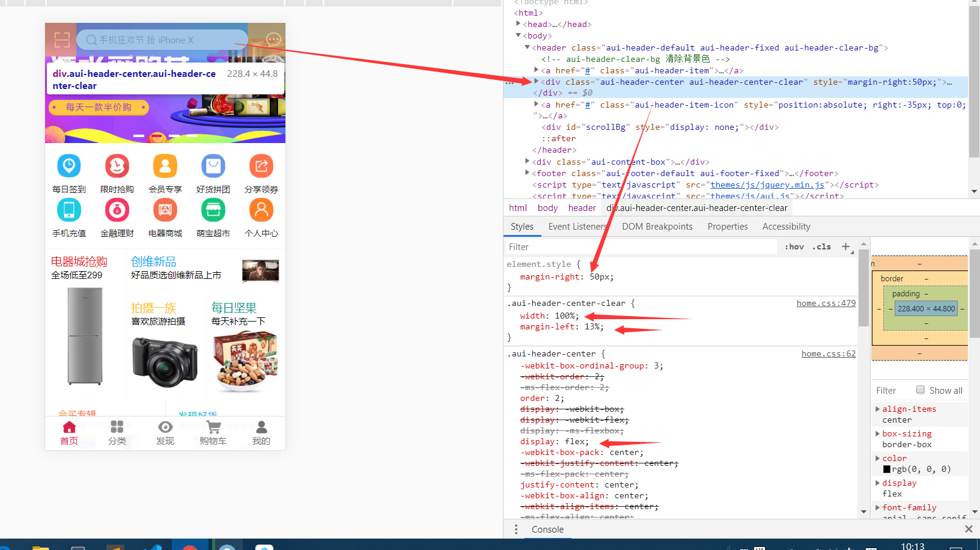980x550 pixels.
Task: Switch to the DOM Breakpoints tab
Action: click(x=657, y=227)
